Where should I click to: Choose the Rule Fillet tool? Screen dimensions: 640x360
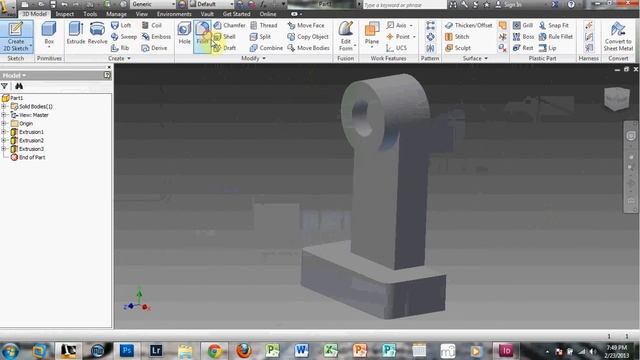556,37
